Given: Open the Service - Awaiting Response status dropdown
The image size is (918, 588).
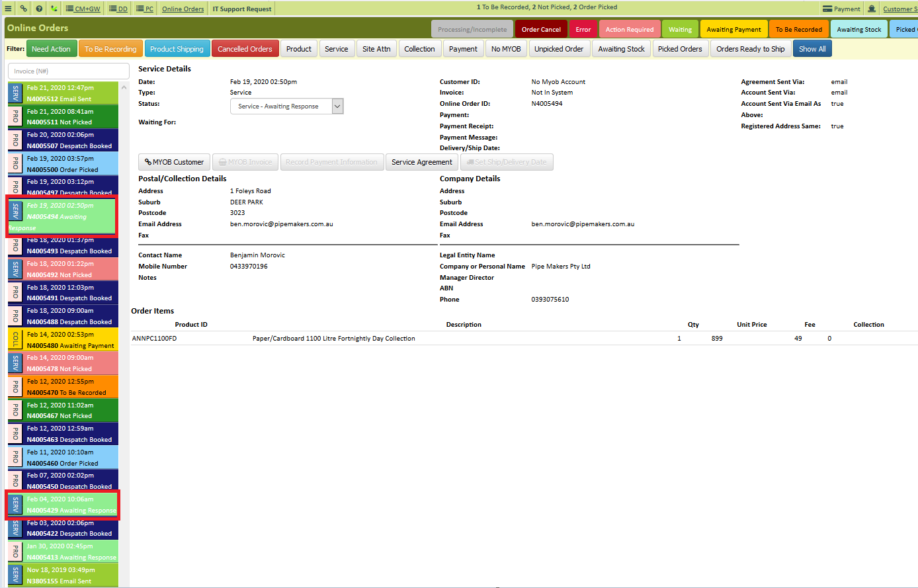Looking at the screenshot, I should point(286,106).
